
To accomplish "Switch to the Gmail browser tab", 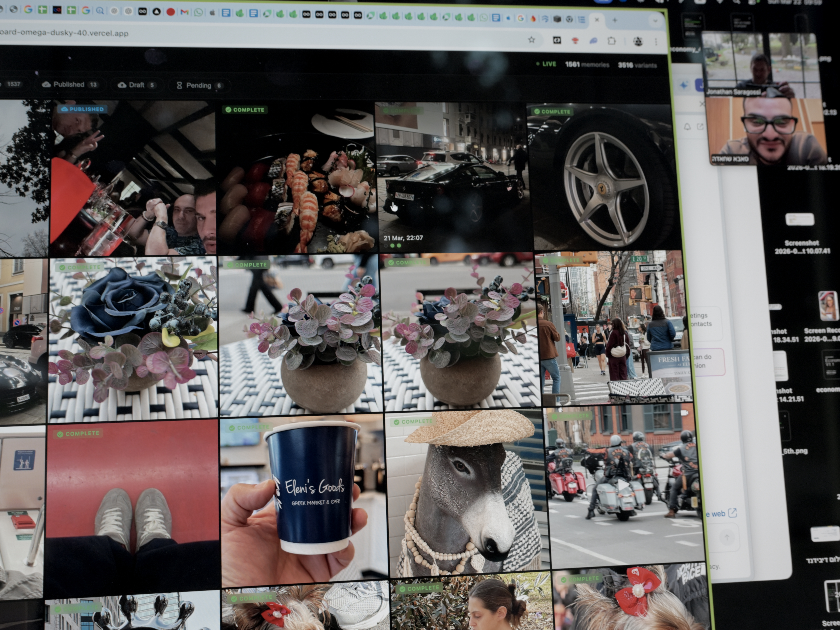I will (185, 12).
